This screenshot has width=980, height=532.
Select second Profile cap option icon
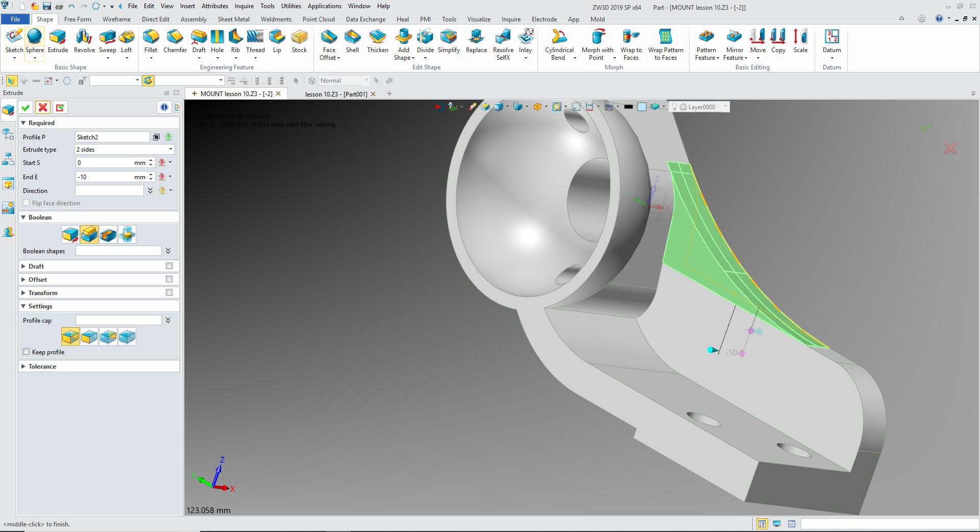pyautogui.click(x=89, y=337)
